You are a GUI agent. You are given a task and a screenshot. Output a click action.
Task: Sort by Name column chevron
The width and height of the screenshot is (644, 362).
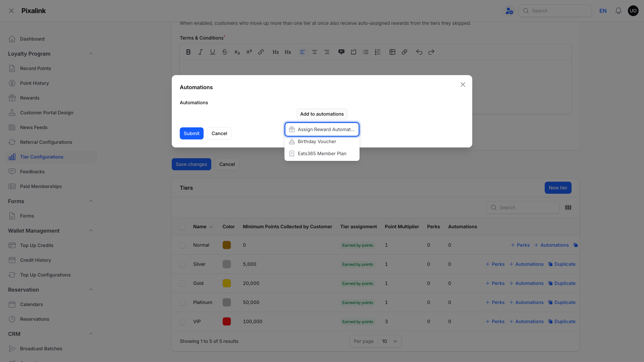[211, 227]
